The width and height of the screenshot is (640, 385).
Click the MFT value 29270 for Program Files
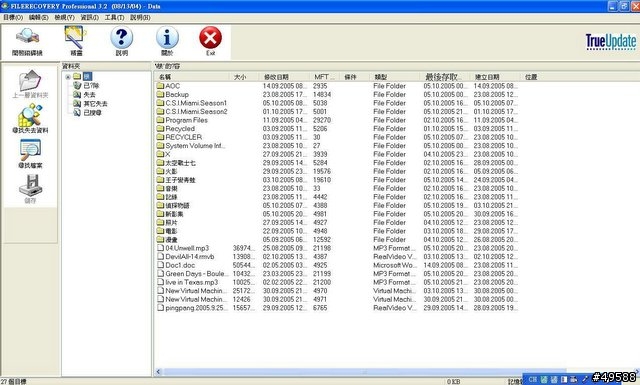pyautogui.click(x=322, y=120)
